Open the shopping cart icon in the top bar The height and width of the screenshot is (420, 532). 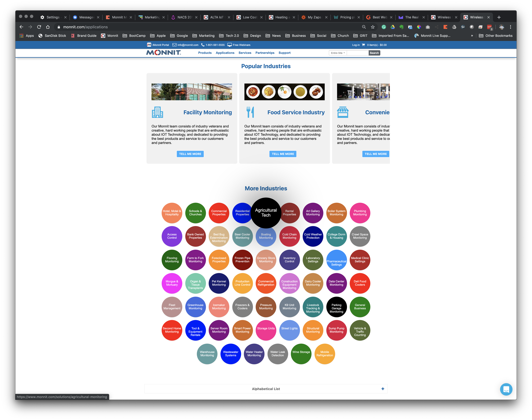coord(363,45)
